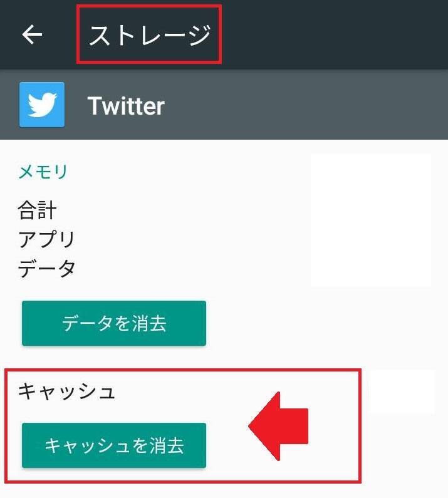Click the データ row label

click(47, 268)
